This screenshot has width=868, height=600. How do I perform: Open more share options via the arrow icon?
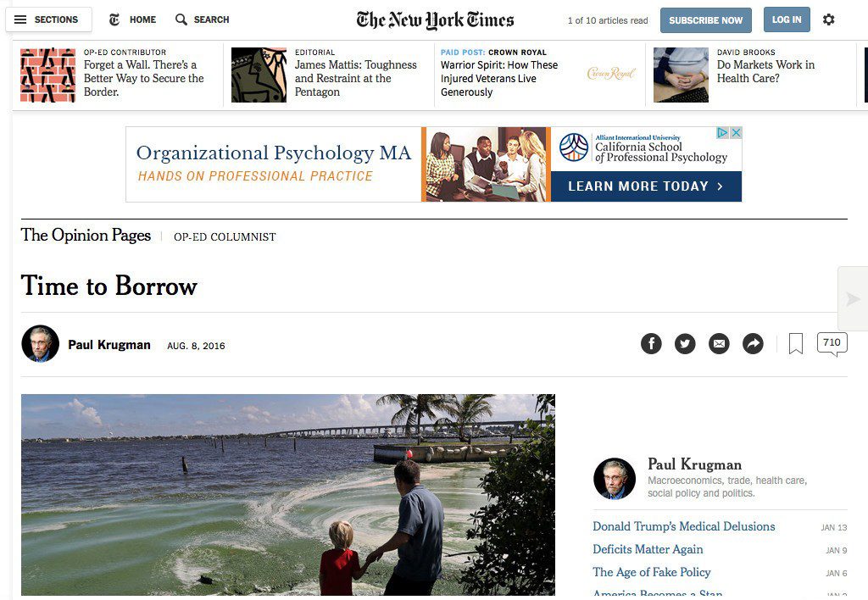pyautogui.click(x=753, y=344)
